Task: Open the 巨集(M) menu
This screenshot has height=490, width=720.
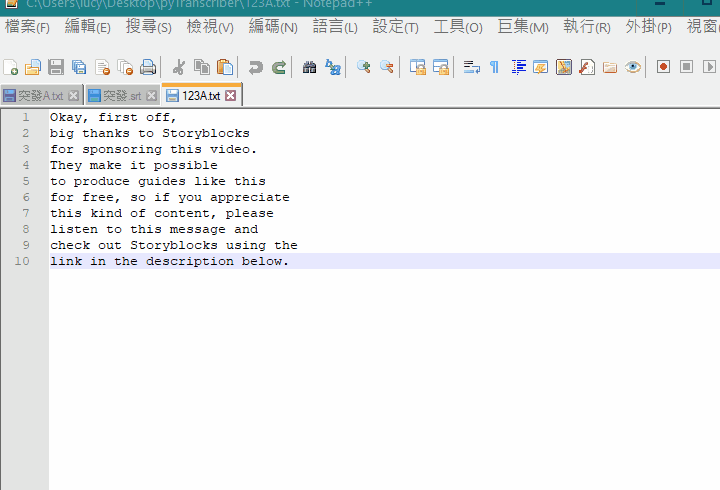Action: (523, 27)
